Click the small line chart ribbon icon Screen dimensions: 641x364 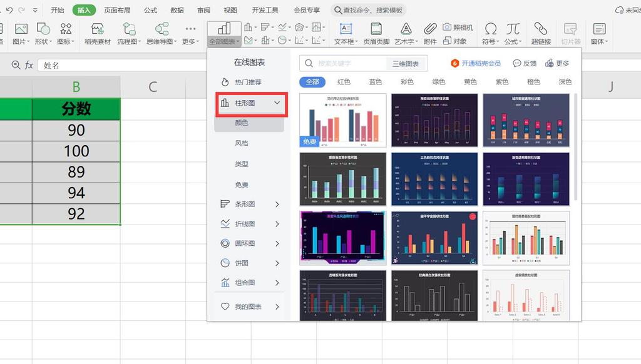click(284, 28)
